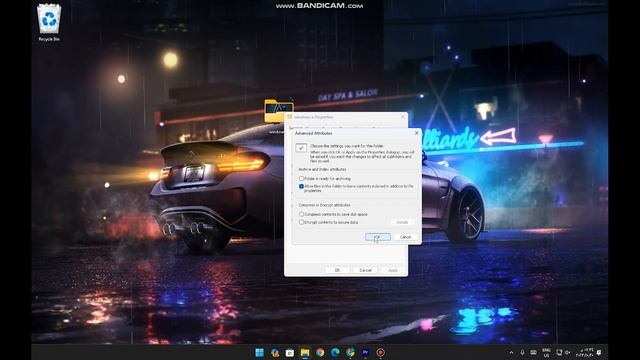Image resolution: width=640 pixels, height=360 pixels.
Task: Click the microphone tray icon
Action: pos(522,352)
